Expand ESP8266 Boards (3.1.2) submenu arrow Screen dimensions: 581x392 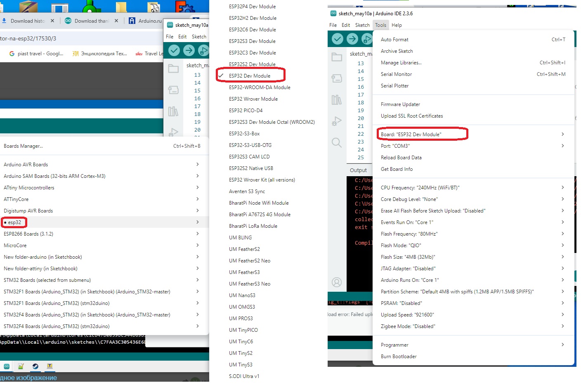tap(198, 234)
